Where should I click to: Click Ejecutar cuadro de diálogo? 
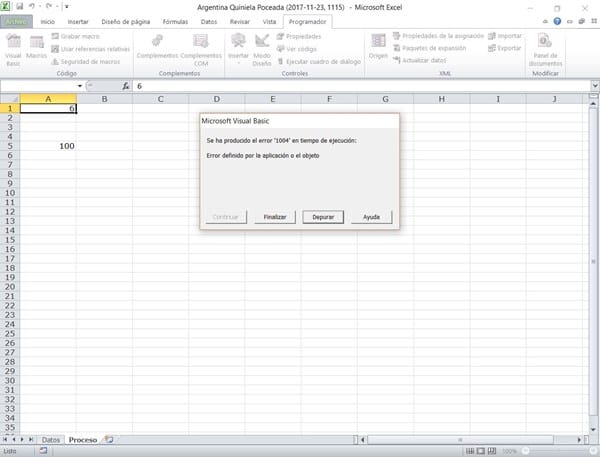(x=319, y=62)
